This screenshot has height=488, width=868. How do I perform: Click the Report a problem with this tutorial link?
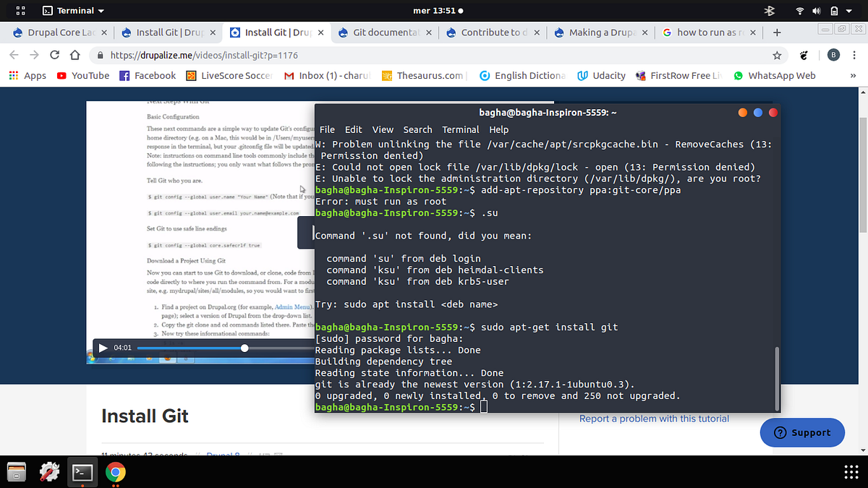[654, 418]
